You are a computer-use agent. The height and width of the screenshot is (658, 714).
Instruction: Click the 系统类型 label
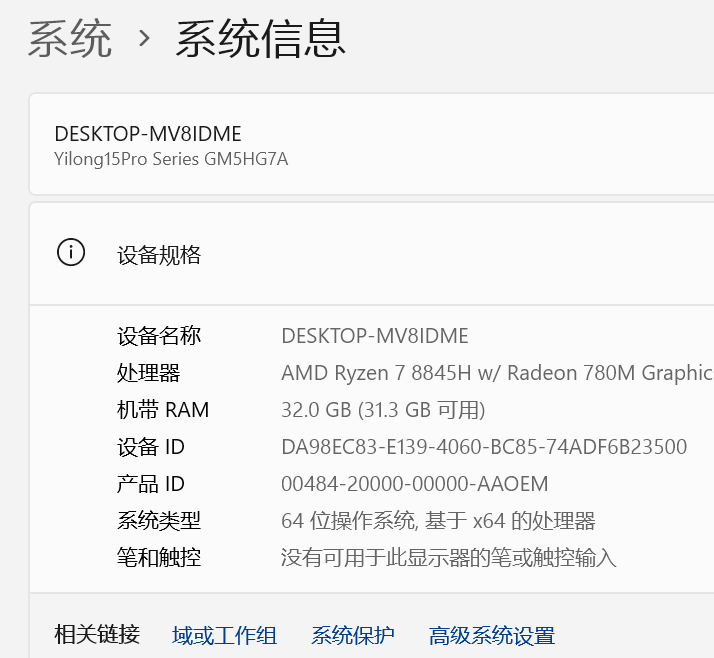coord(159,520)
